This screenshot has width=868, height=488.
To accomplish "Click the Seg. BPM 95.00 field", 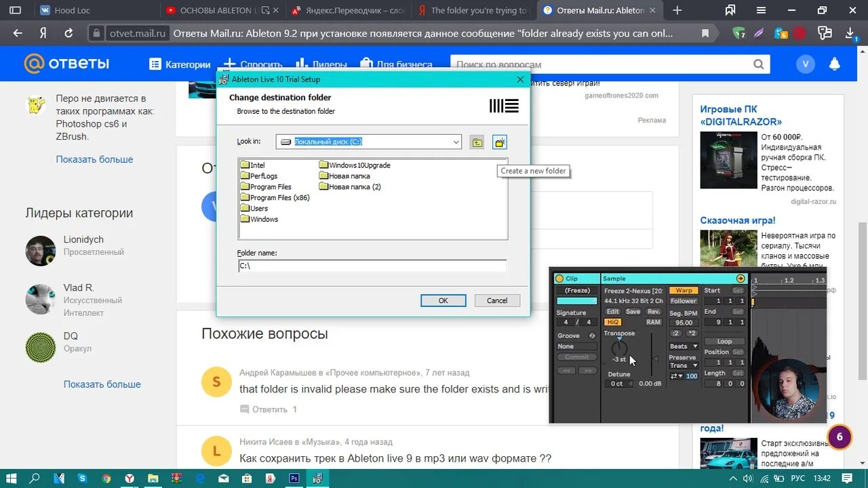I will (x=684, y=323).
